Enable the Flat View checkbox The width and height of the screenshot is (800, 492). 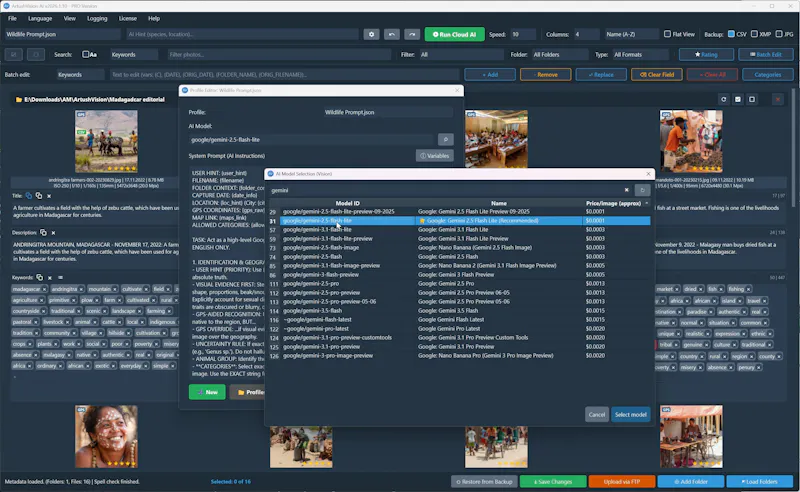667,34
